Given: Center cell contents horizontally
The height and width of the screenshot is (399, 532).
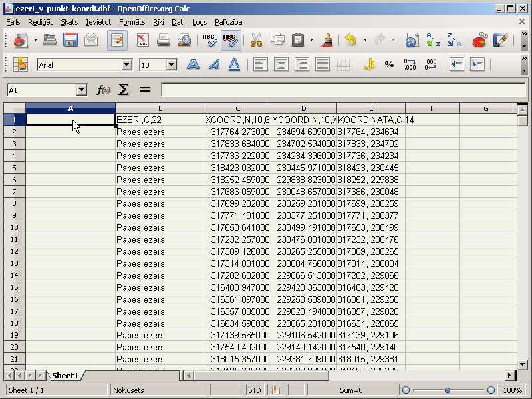Looking at the screenshot, I should (281, 65).
